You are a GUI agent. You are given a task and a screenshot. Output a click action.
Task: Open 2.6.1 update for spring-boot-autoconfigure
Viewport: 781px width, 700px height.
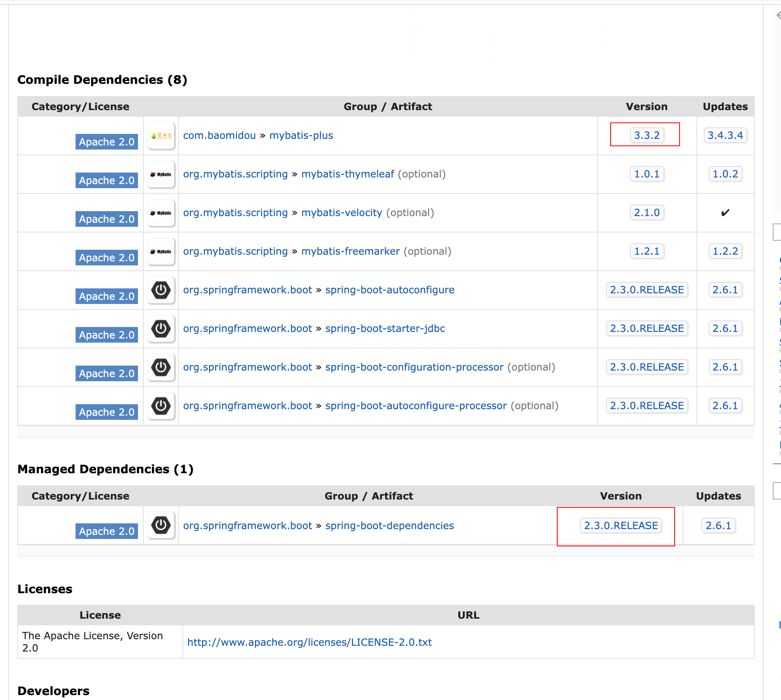725,290
